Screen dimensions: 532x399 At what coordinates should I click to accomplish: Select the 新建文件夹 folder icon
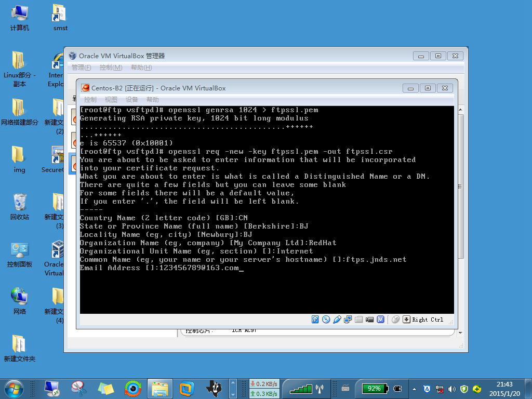(x=19, y=348)
